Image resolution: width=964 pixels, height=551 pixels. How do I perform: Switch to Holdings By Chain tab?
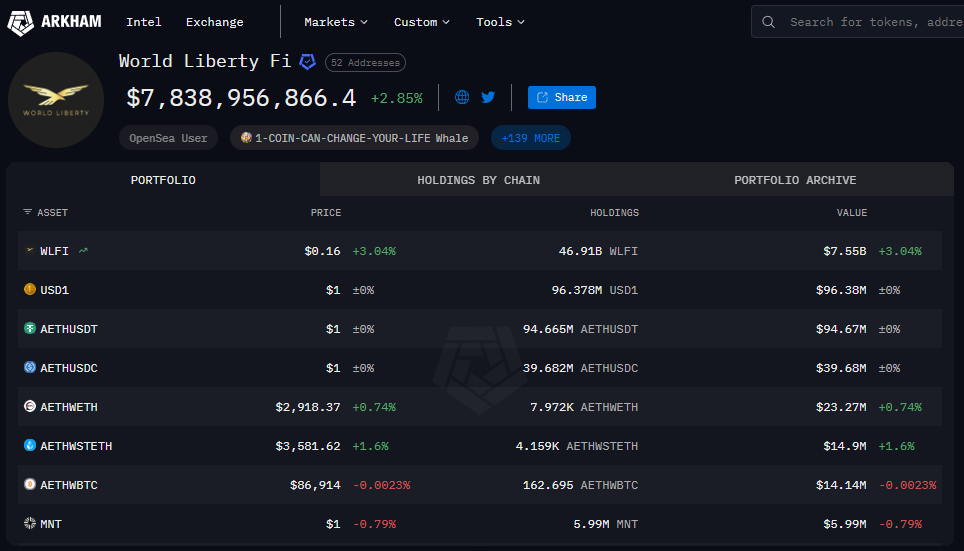point(478,180)
